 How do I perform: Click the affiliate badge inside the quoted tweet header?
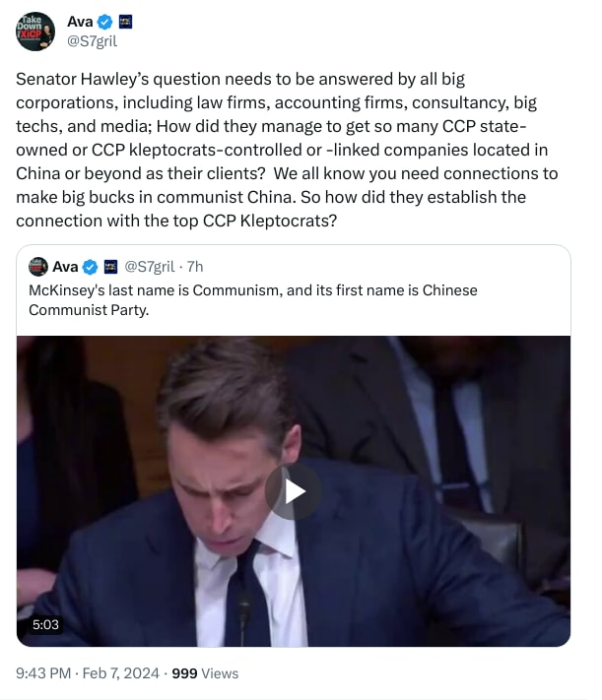click(x=109, y=266)
